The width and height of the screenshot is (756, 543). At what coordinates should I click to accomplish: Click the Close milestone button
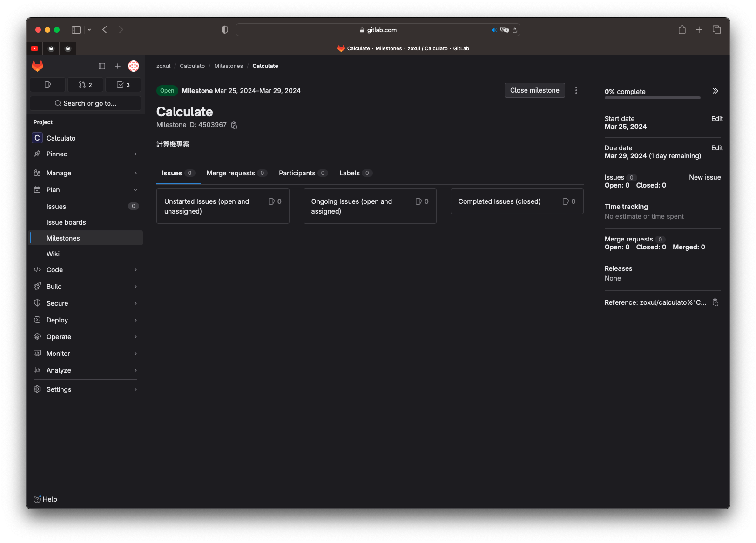coord(534,90)
